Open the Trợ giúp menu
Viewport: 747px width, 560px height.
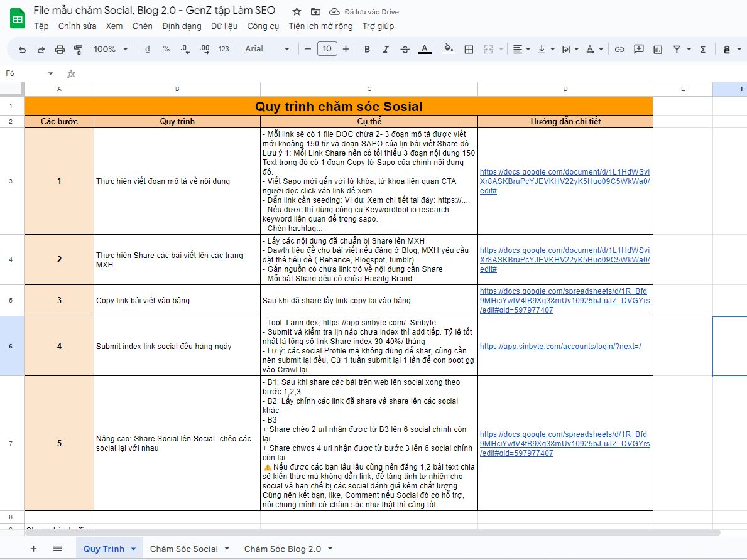coord(378,26)
